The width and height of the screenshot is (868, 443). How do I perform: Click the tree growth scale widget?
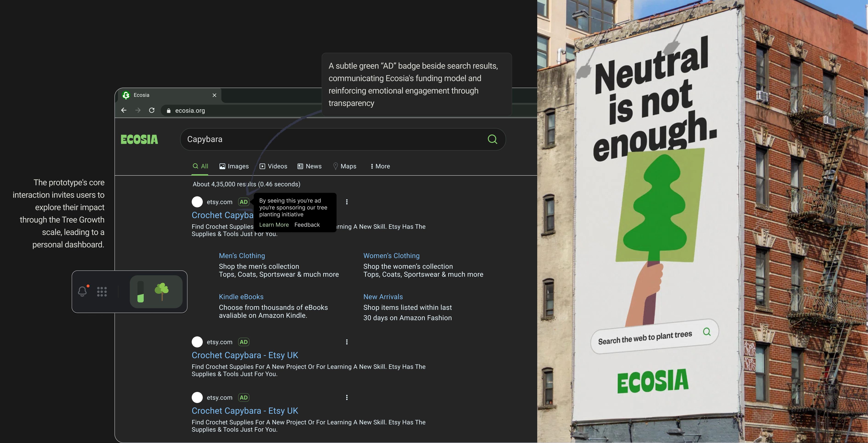click(x=156, y=292)
